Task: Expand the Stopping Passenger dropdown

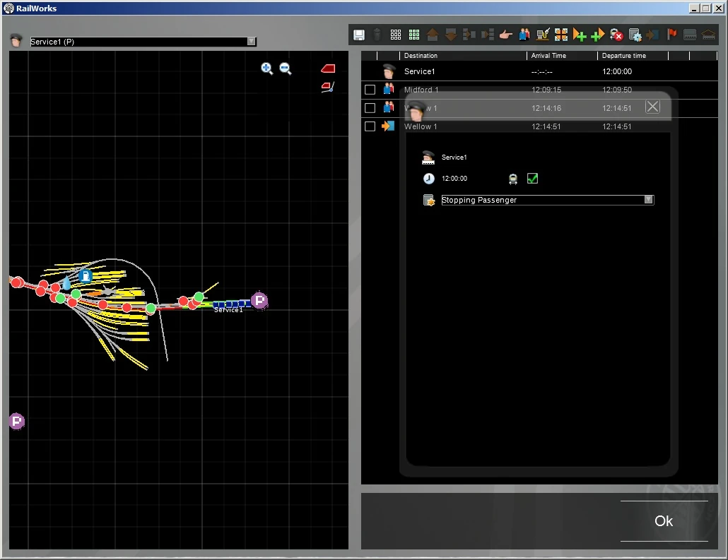Action: [648, 201]
